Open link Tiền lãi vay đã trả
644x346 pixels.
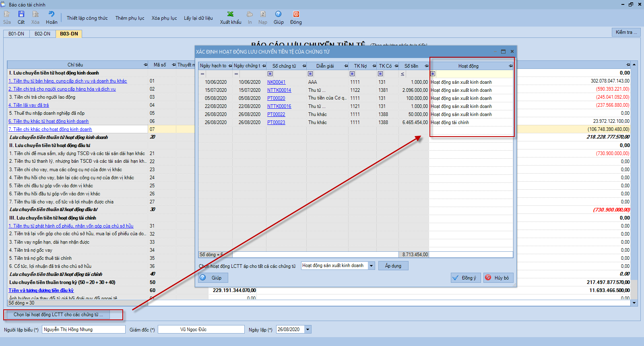click(29, 105)
